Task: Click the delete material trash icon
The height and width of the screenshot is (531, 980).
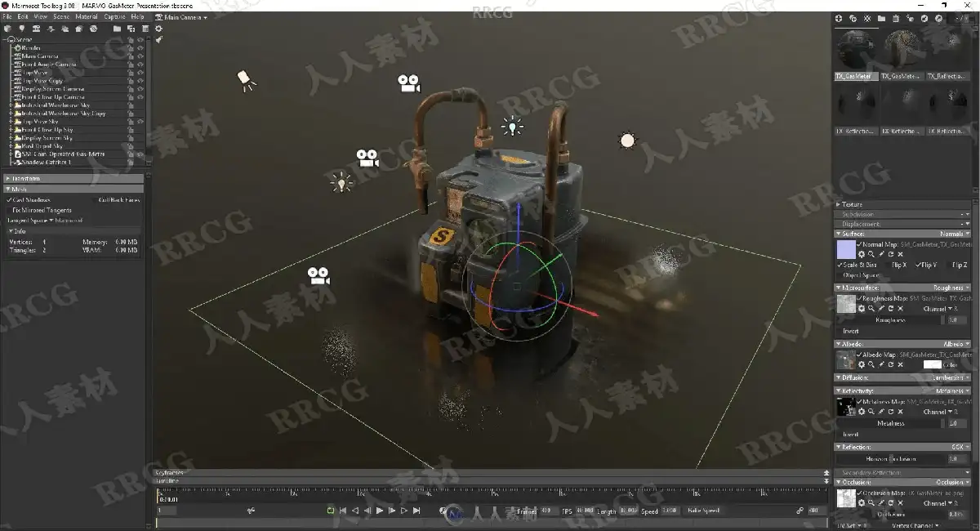Action: tap(896, 18)
